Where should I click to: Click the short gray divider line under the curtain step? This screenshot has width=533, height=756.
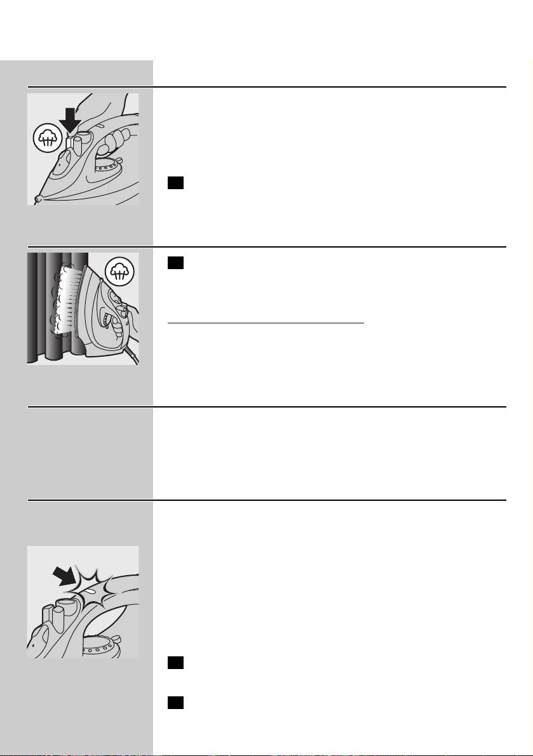[266, 323]
